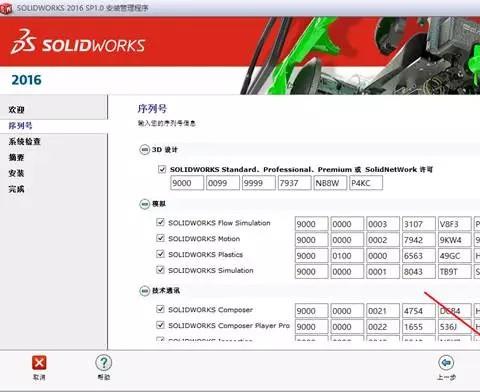Viewport: 480px width, 392px height.
Task: Collapse the 3D 设计 section
Action: (x=144, y=150)
